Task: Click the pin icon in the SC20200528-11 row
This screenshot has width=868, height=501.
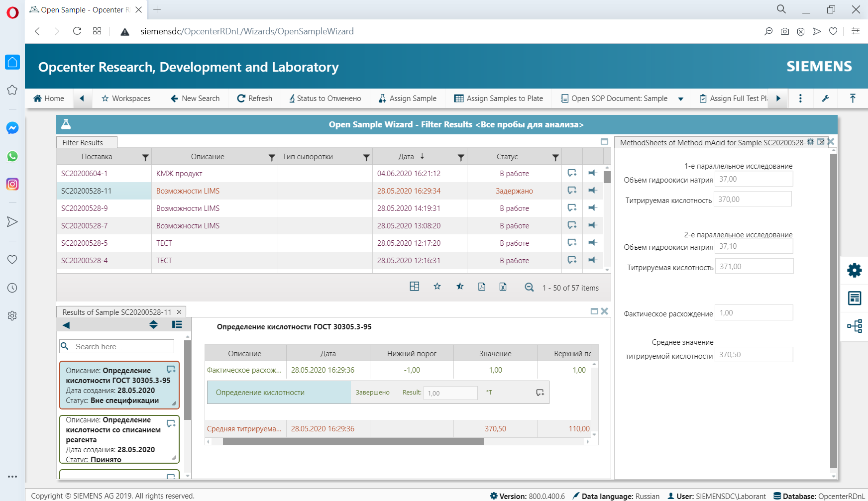Action: 592,191
